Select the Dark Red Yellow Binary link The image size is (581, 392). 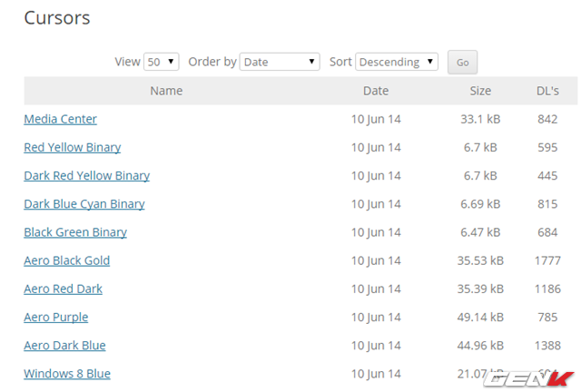coord(86,175)
